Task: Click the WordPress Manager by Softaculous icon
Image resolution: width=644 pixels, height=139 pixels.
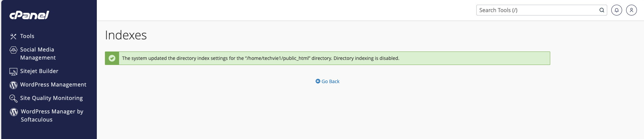Action: pos(14,112)
